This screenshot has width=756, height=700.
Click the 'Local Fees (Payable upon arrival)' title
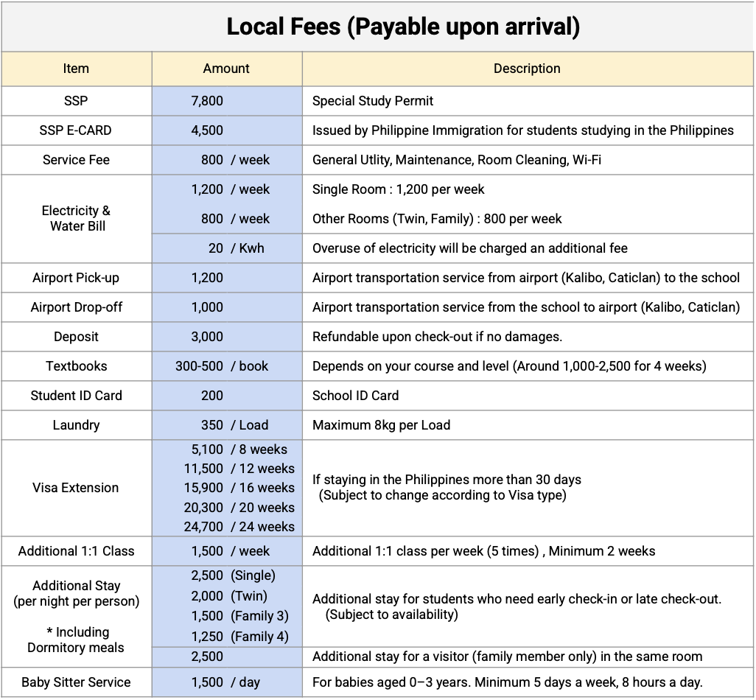coord(402,27)
